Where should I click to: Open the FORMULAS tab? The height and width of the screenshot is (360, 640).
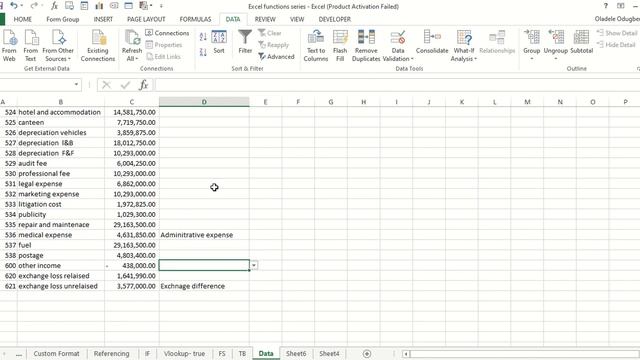click(x=196, y=19)
